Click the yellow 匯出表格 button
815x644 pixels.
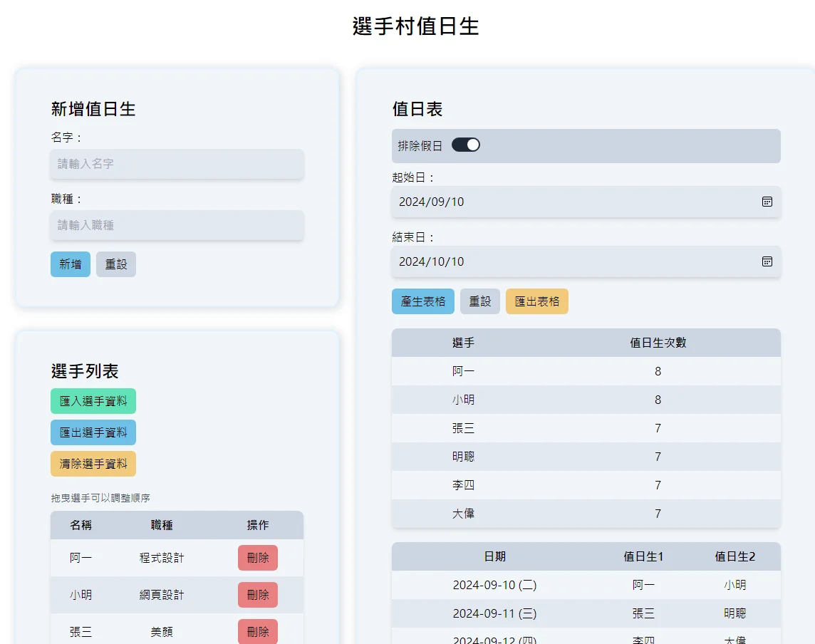[x=537, y=301]
